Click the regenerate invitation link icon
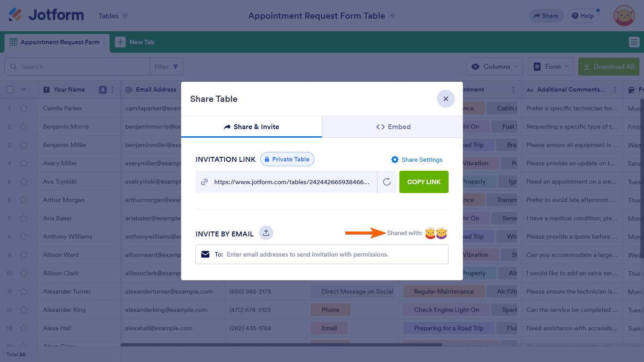The height and width of the screenshot is (362, 644). [387, 182]
